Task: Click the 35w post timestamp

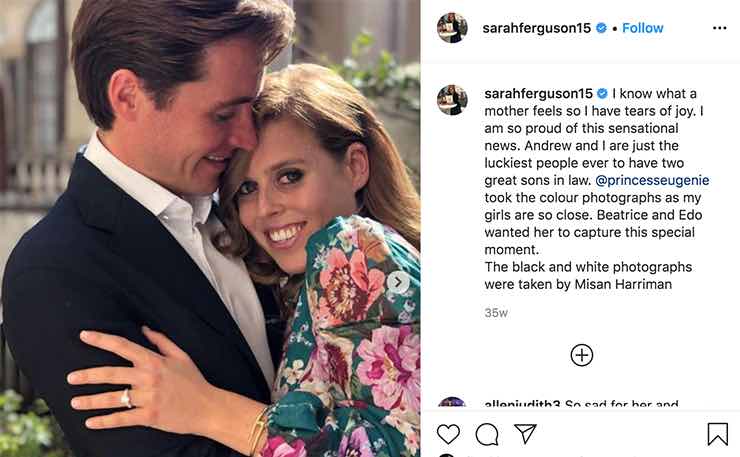Action: [x=494, y=313]
